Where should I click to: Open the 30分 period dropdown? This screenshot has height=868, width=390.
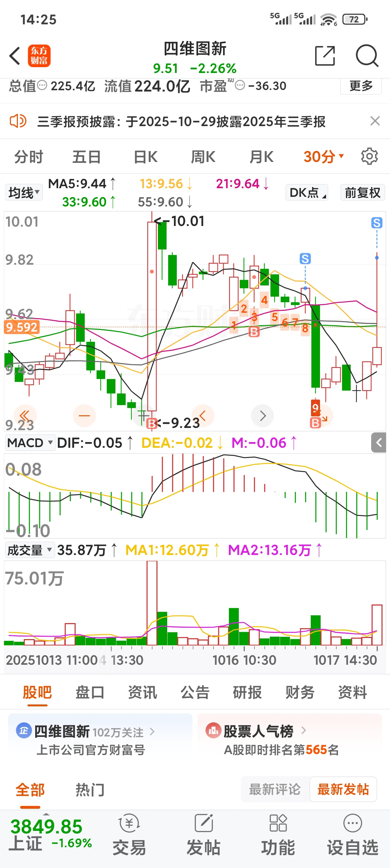(324, 156)
